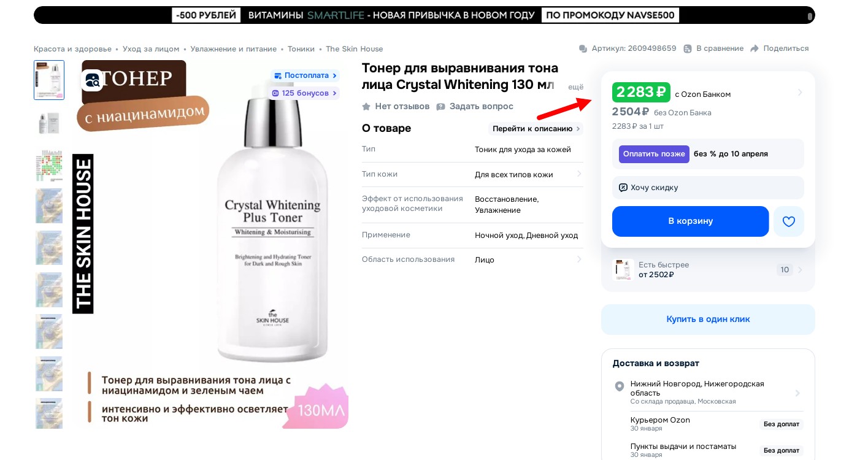Viewport: 868px width, 460px height.
Task: Navigate to Красота и здоровье breadcrumb
Action: (x=73, y=48)
